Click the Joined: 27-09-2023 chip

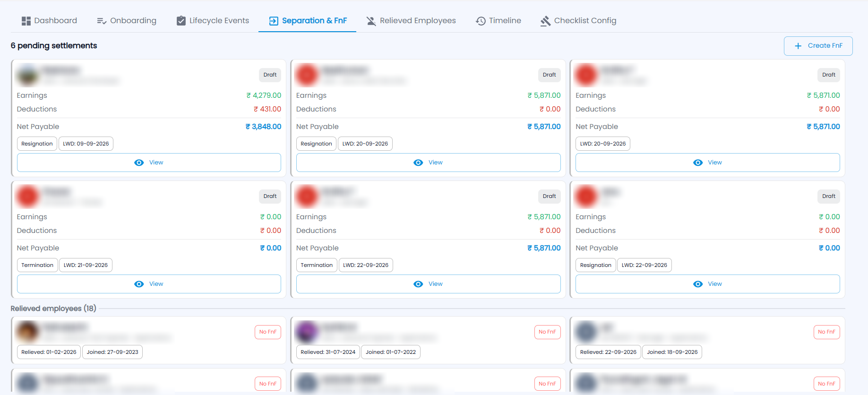tap(112, 352)
